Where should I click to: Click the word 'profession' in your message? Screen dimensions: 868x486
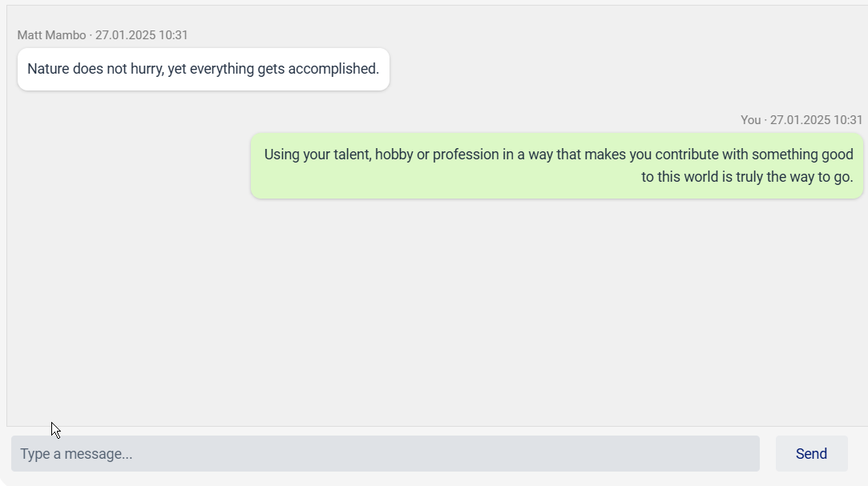(x=466, y=155)
